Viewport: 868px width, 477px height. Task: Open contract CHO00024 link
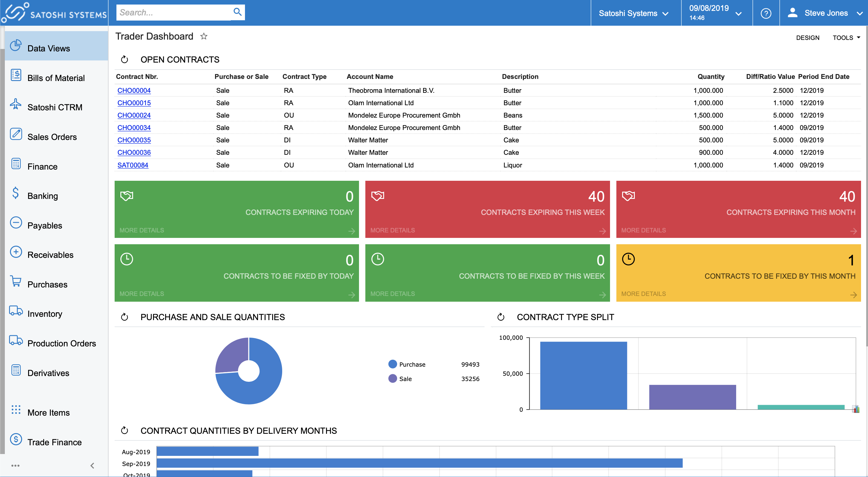pos(134,115)
